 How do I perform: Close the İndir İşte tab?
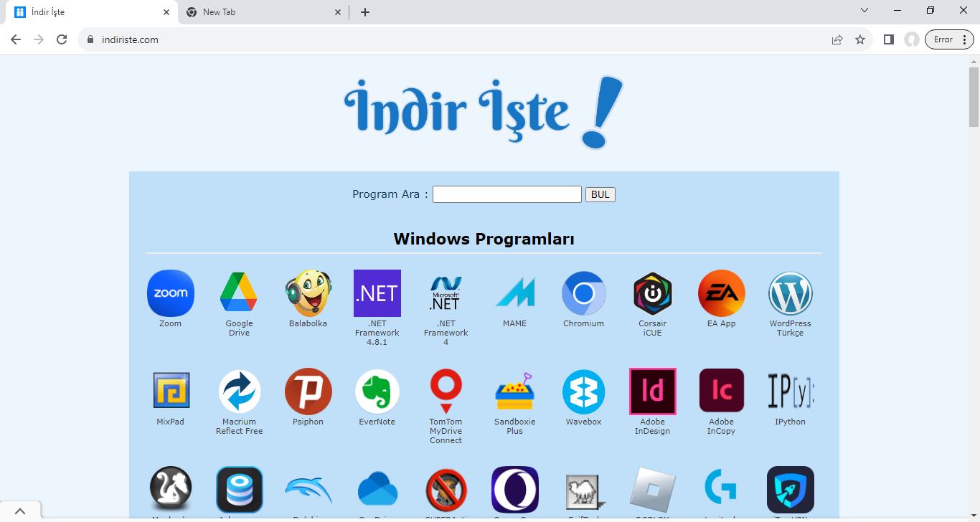coord(166,12)
